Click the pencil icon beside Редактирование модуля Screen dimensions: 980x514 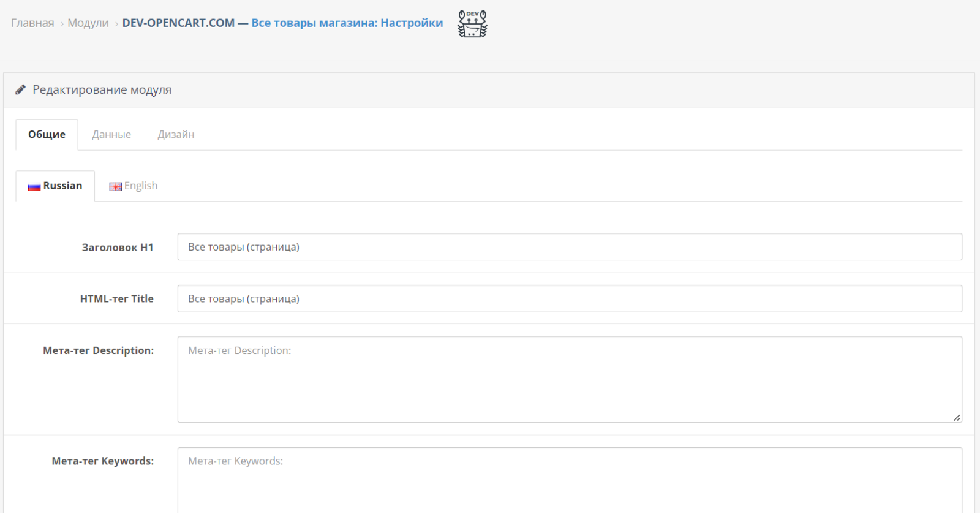(20, 90)
